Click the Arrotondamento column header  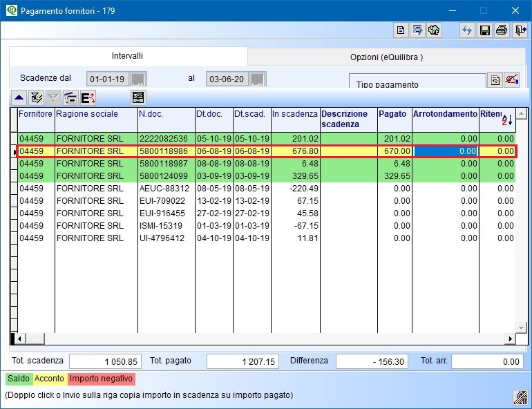point(446,120)
